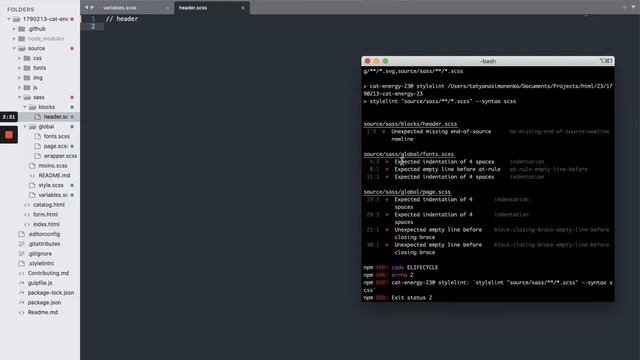The width and height of the screenshot is (640, 360).
Task: Expand the node_modules folder
Action: [x=14, y=39]
